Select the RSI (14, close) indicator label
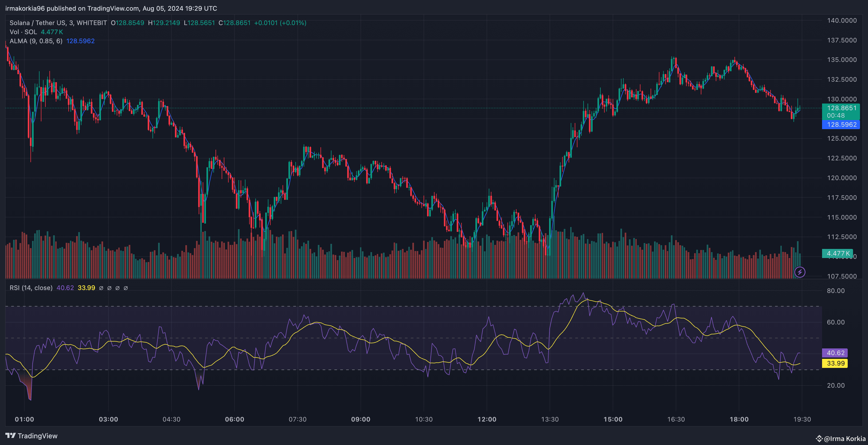868x445 pixels. 31,288
